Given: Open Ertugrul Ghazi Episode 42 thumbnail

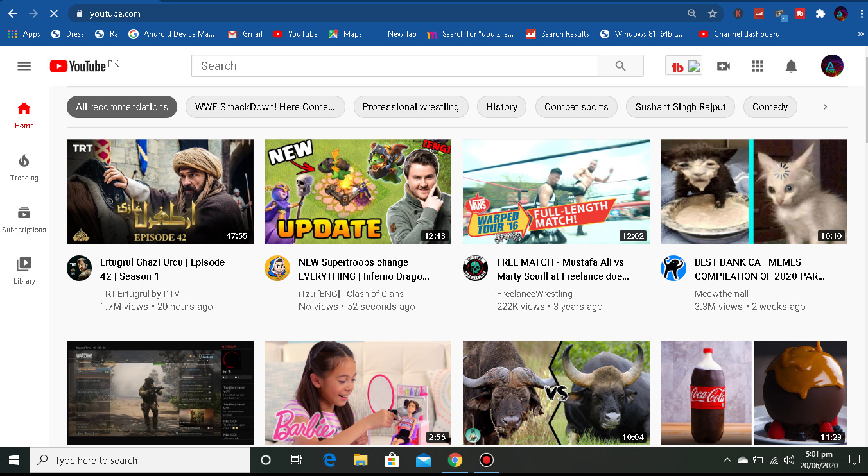Looking at the screenshot, I should [160, 192].
